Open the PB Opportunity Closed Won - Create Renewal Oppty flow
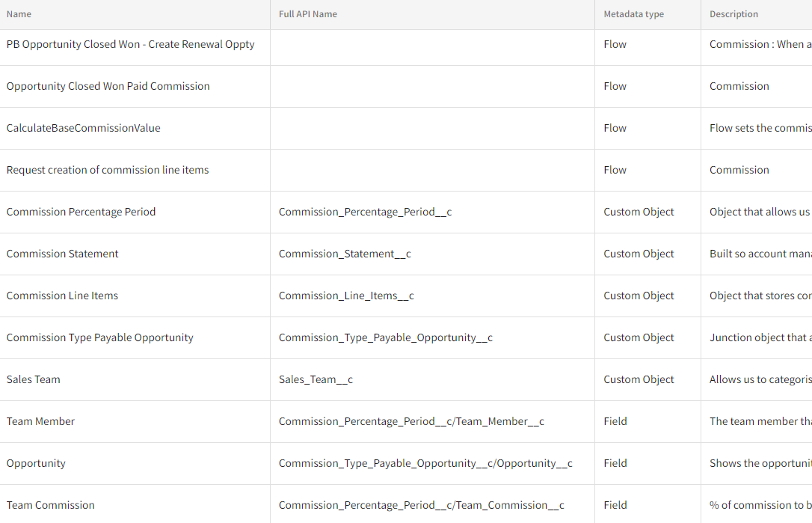Viewport: 812px width, 523px height. click(132, 44)
